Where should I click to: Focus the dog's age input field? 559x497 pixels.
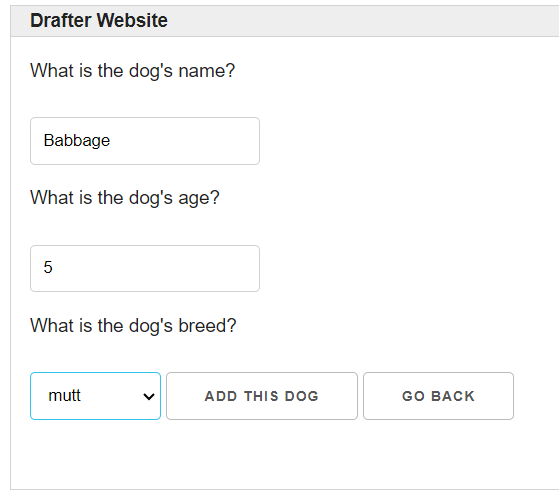tap(145, 268)
